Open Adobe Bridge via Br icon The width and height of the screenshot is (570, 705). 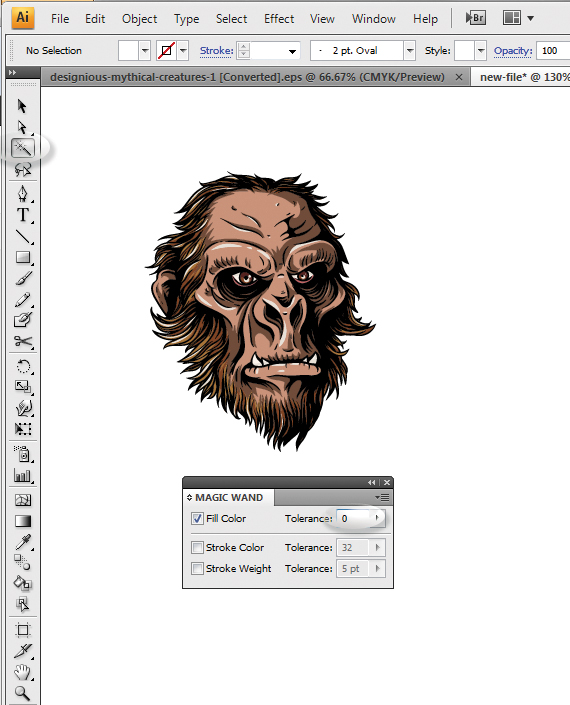tap(476, 18)
